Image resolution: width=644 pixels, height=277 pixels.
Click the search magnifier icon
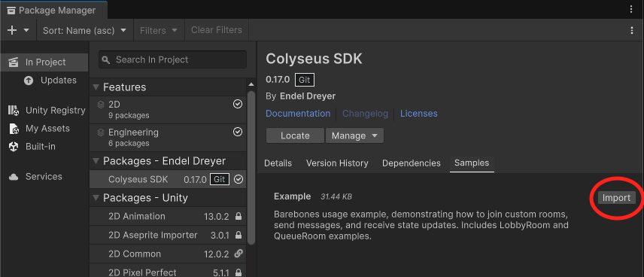point(106,60)
